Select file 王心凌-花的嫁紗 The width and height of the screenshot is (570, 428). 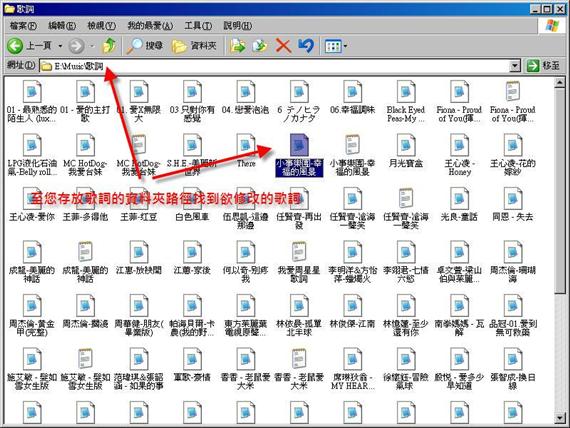tap(513, 155)
